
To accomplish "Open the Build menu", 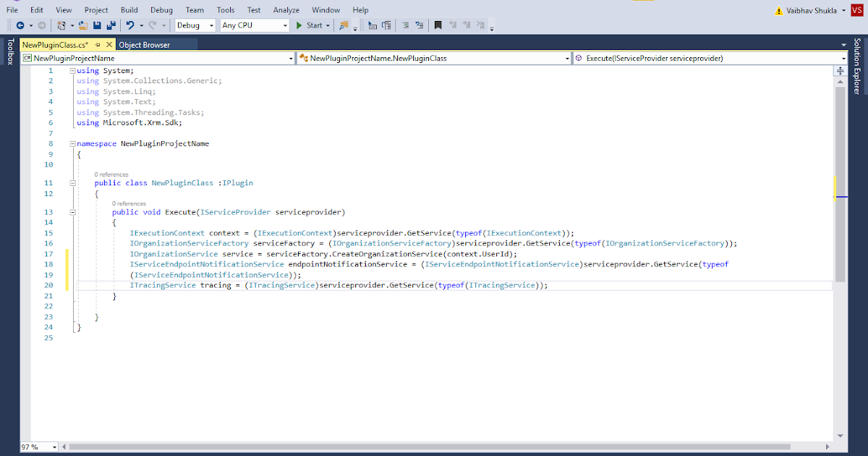I will point(129,9).
